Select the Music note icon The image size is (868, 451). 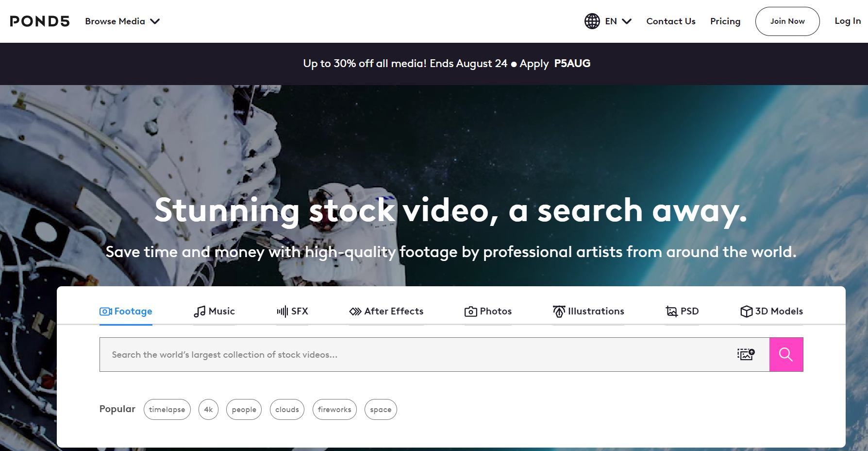pyautogui.click(x=200, y=312)
